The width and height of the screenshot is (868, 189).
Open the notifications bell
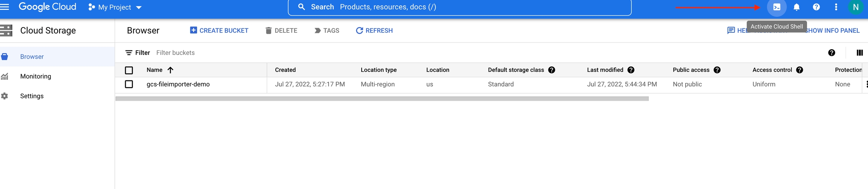click(796, 7)
